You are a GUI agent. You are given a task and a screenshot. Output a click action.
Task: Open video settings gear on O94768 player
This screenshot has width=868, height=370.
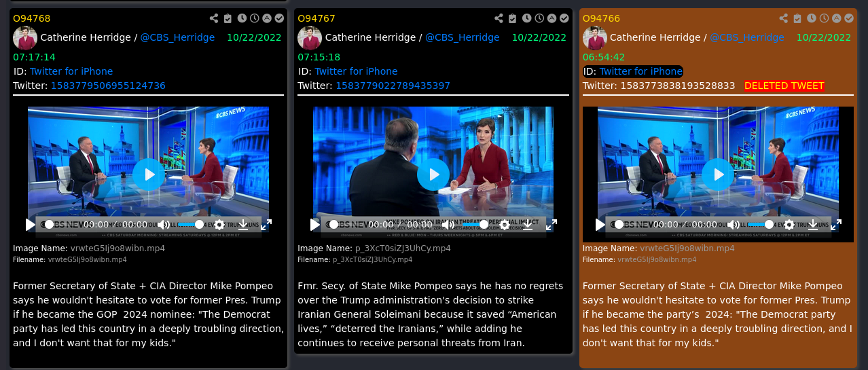click(x=219, y=224)
